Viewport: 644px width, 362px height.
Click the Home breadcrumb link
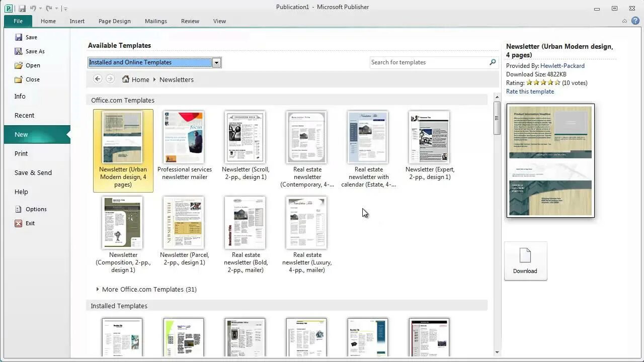pos(136,79)
